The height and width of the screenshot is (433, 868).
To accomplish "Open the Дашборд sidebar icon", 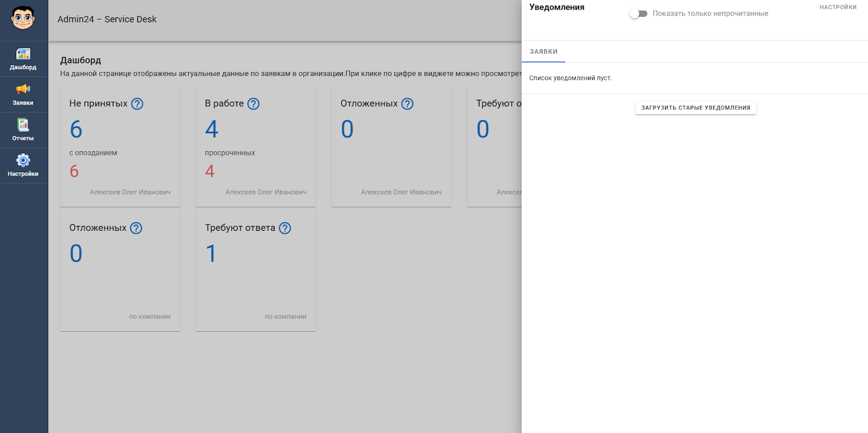I will (x=23, y=54).
